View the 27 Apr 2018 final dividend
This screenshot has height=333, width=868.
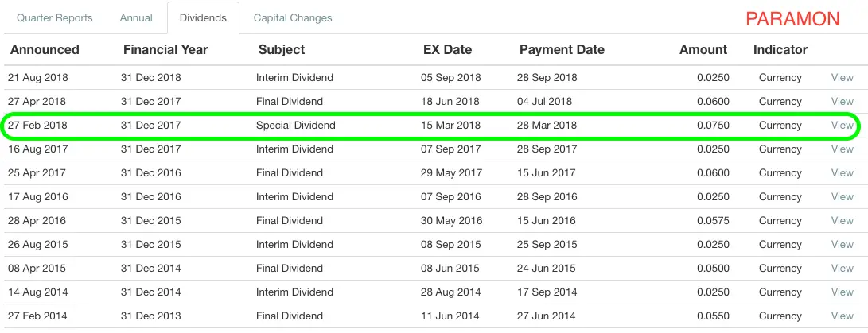[842, 101]
